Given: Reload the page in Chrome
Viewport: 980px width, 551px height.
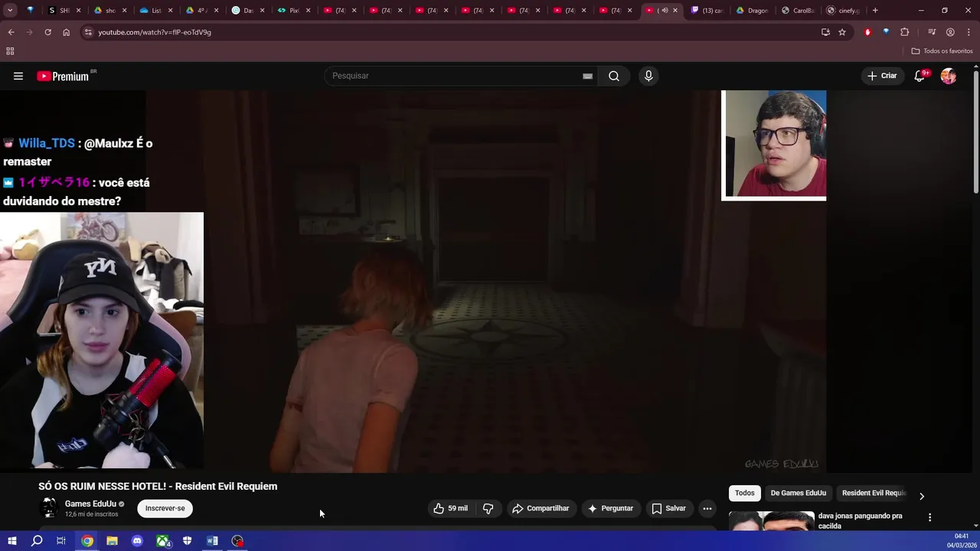Looking at the screenshot, I should pos(47,32).
